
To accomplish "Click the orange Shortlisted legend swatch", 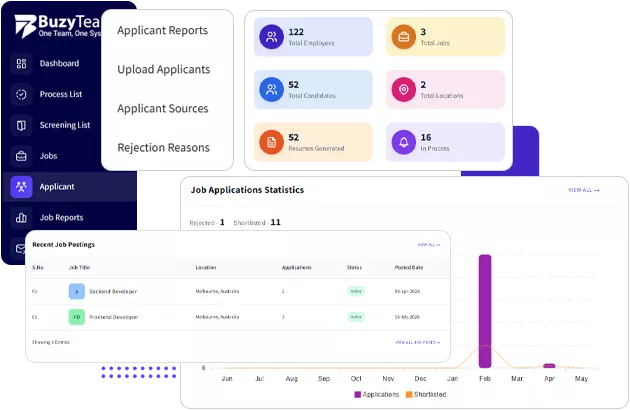I will (x=409, y=395).
